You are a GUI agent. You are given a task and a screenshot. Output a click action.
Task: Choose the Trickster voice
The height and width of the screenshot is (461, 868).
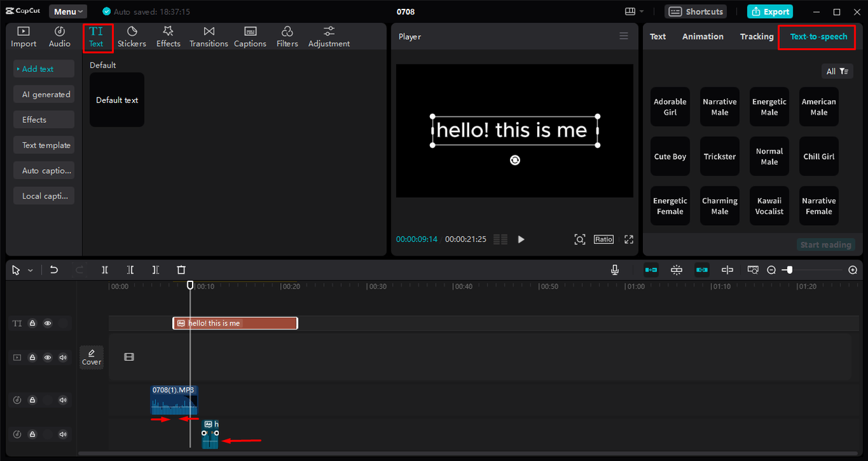pyautogui.click(x=719, y=157)
